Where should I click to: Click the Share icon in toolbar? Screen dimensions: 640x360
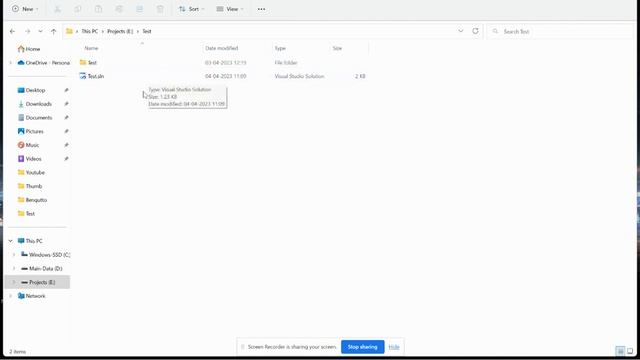tap(140, 9)
